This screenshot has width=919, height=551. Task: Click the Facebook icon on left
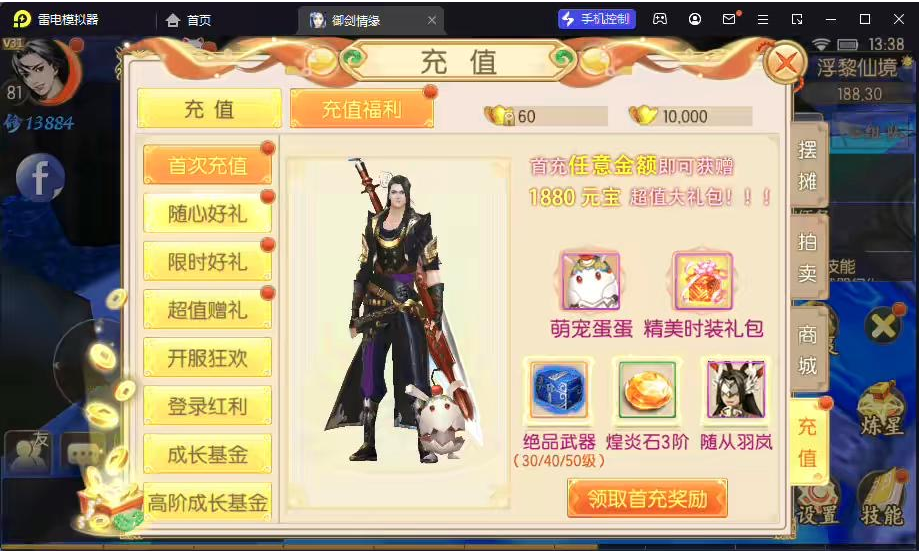tap(40, 177)
